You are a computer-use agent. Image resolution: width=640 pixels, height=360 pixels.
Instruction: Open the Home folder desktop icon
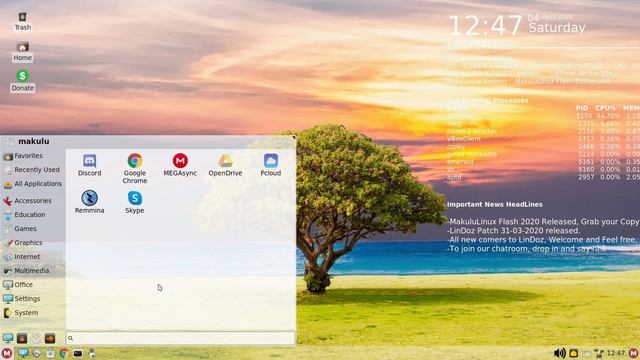(x=22, y=51)
